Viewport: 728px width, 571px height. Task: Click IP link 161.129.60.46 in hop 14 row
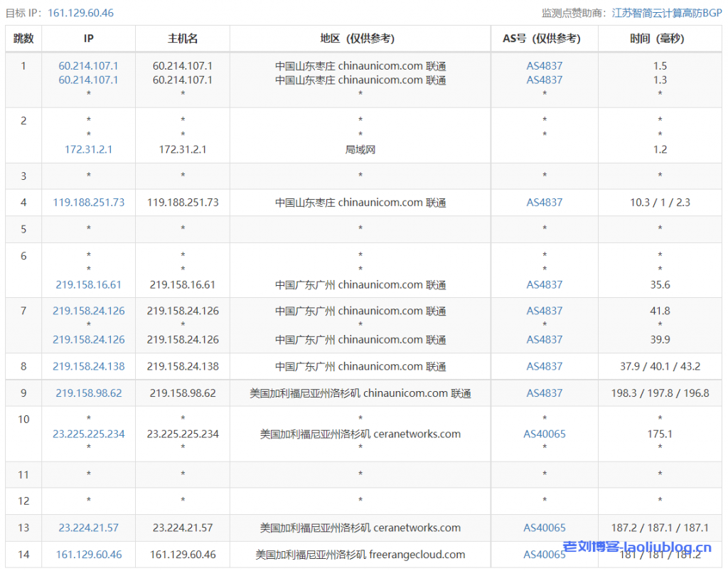tap(88, 555)
